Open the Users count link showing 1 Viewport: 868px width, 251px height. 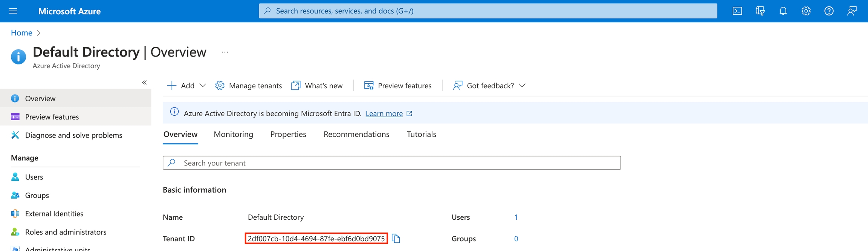[x=516, y=217]
